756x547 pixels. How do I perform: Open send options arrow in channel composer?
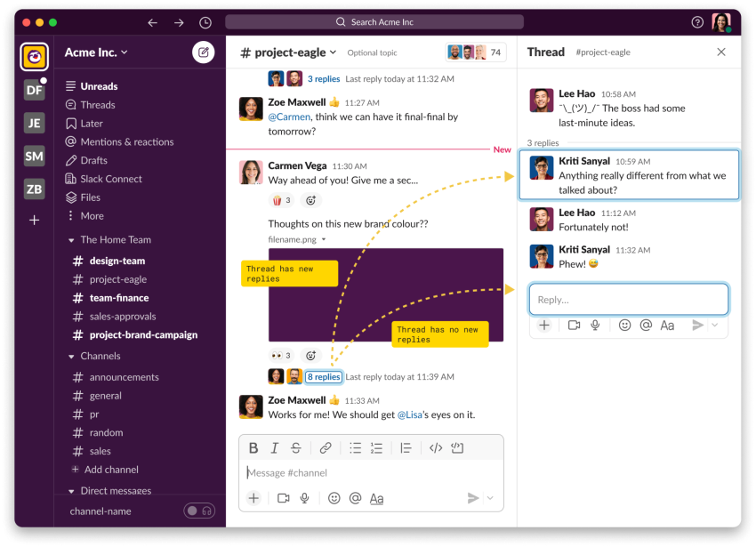point(490,498)
